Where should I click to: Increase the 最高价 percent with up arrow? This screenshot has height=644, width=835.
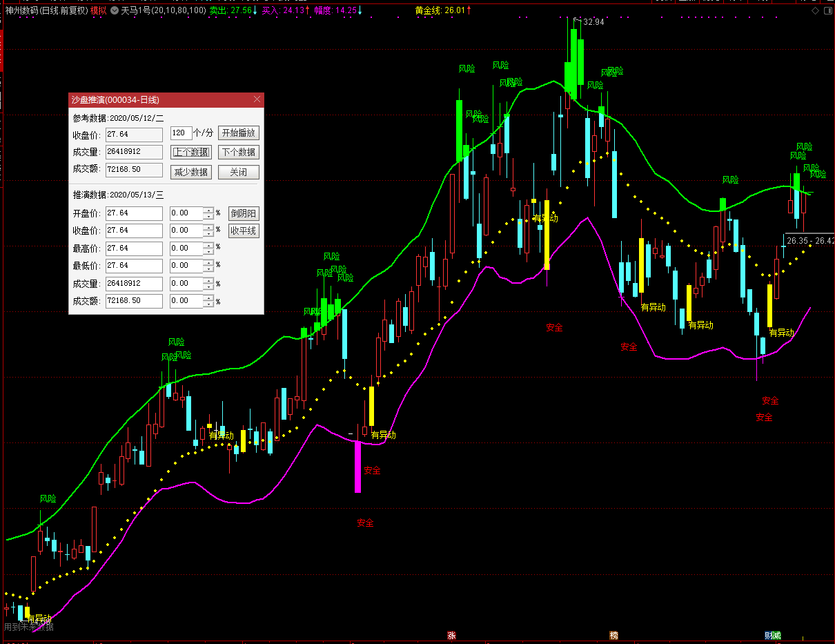tap(208, 244)
